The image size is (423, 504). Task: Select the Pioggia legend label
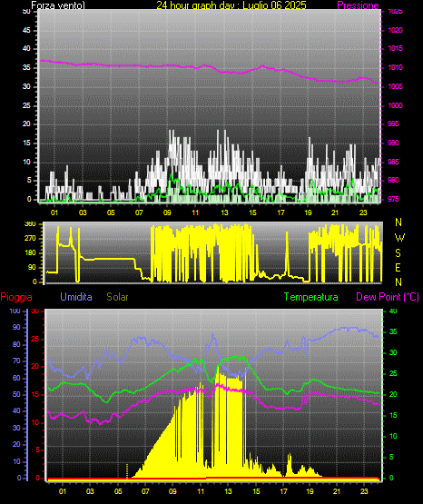(x=16, y=297)
